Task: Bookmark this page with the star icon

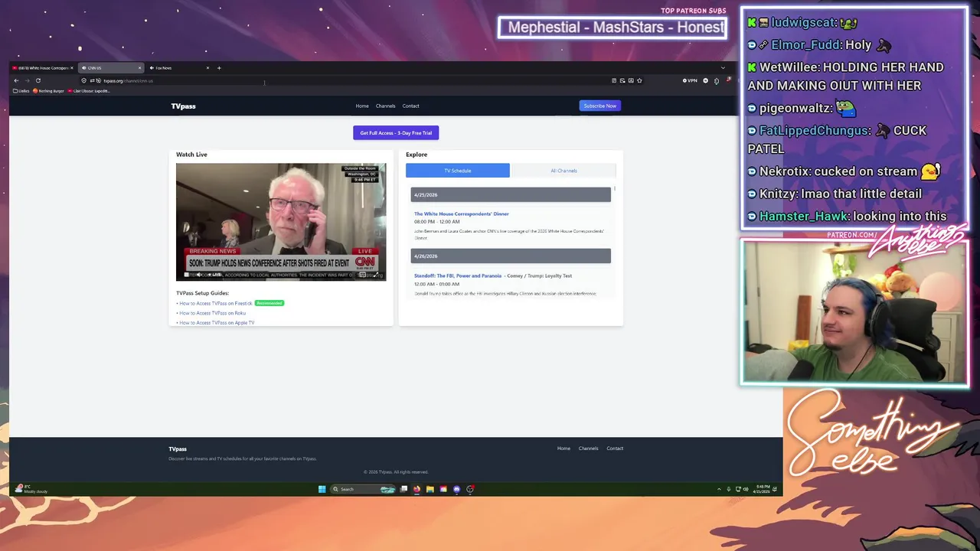Action: (x=639, y=80)
